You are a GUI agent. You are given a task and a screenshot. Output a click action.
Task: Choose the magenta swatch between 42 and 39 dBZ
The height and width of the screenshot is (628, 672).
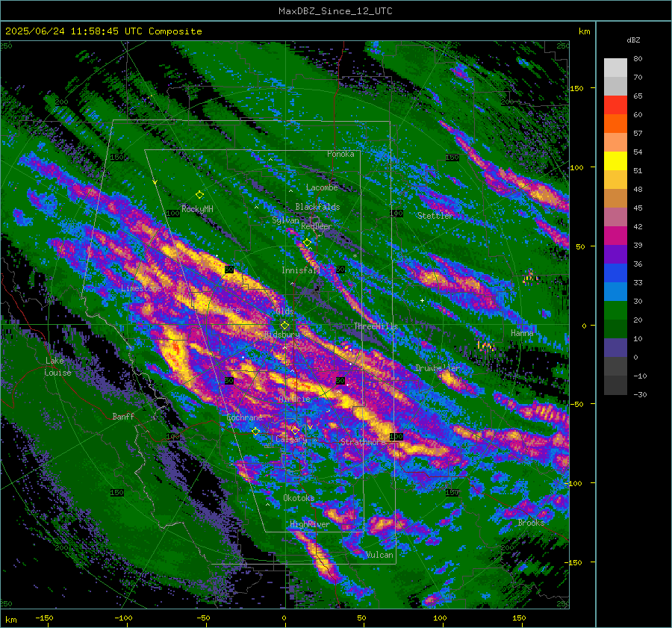pyautogui.click(x=615, y=236)
